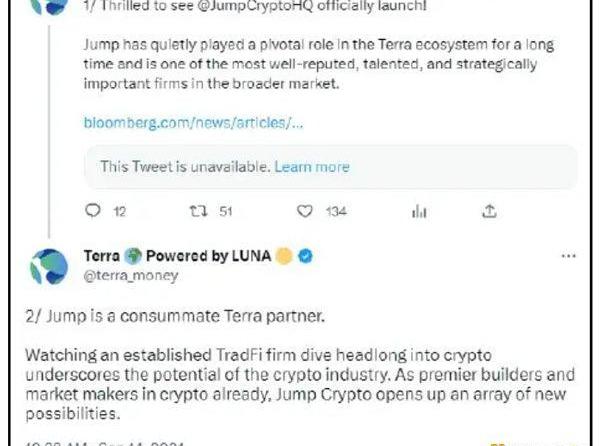Retweet the first tweet

pyautogui.click(x=197, y=211)
